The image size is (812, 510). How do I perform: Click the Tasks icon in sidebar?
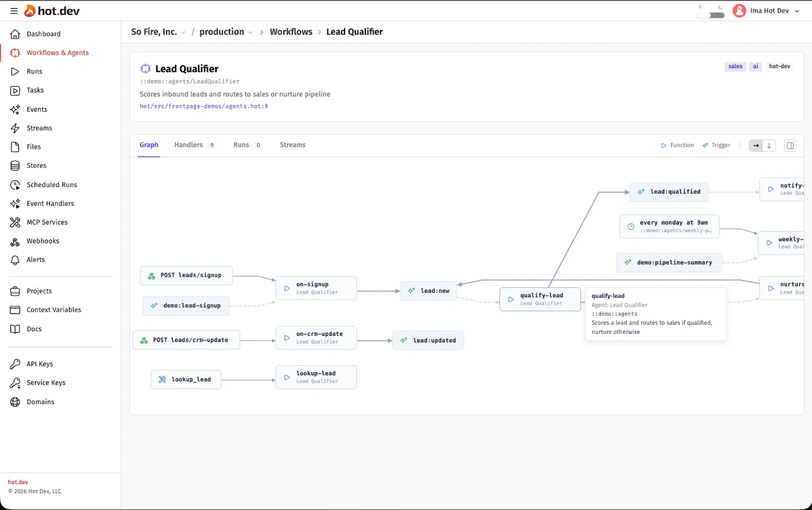15,90
